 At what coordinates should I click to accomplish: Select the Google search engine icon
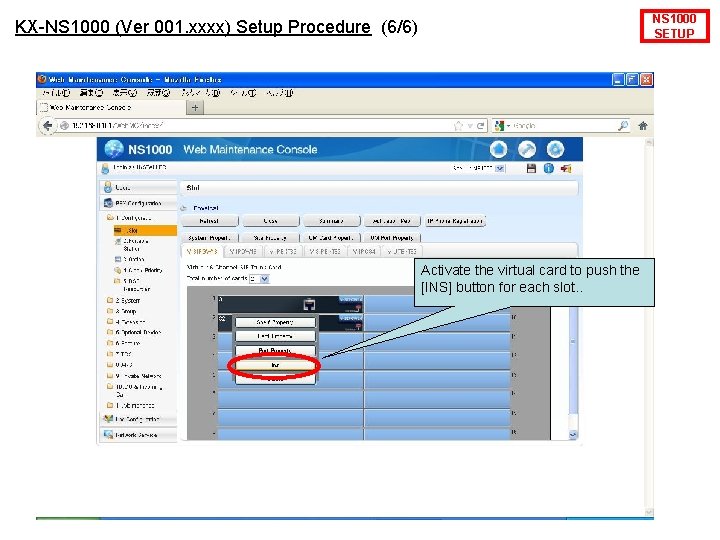point(500,125)
